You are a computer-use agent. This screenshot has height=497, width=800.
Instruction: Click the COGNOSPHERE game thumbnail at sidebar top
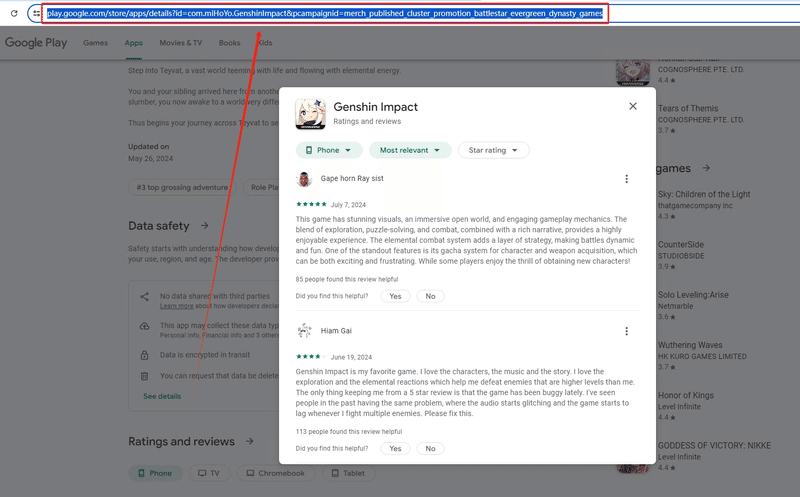[633, 72]
